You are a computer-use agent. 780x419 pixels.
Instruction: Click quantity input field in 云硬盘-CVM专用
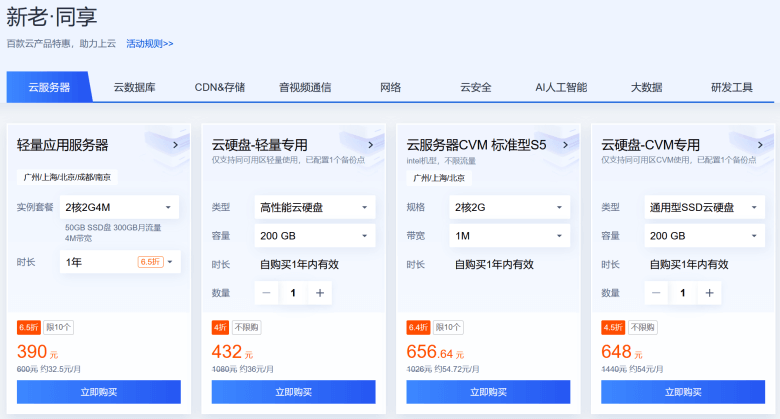pyautogui.click(x=683, y=293)
